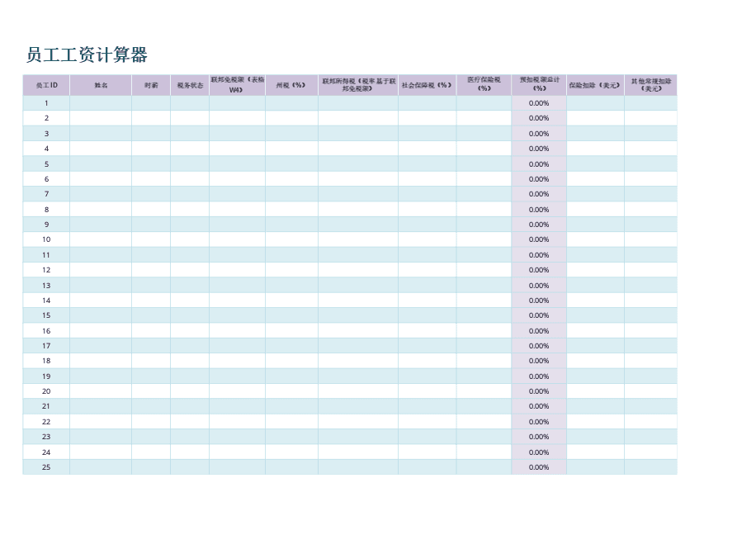Click the 州税（%）column header

tap(291, 85)
